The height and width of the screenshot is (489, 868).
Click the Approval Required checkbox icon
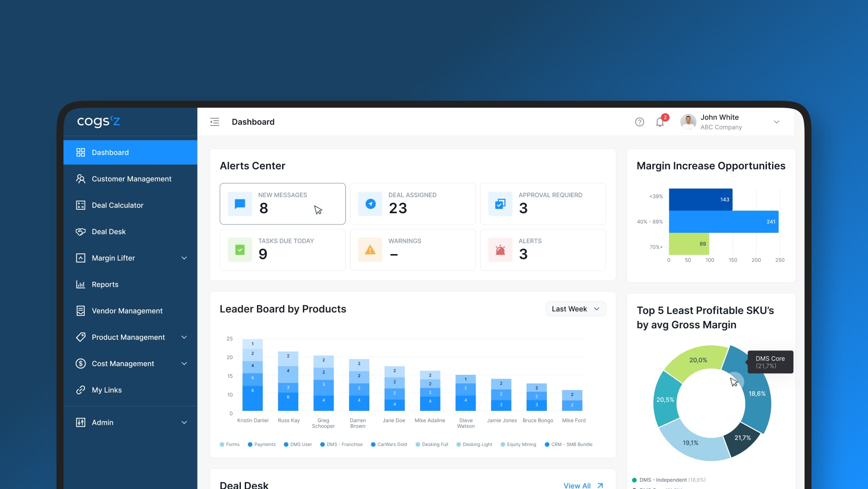pyautogui.click(x=500, y=204)
